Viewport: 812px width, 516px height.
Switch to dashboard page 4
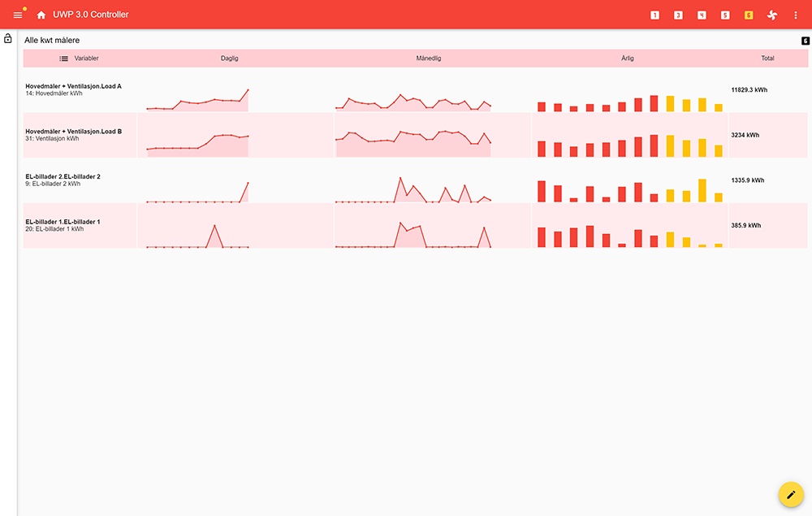coord(702,15)
